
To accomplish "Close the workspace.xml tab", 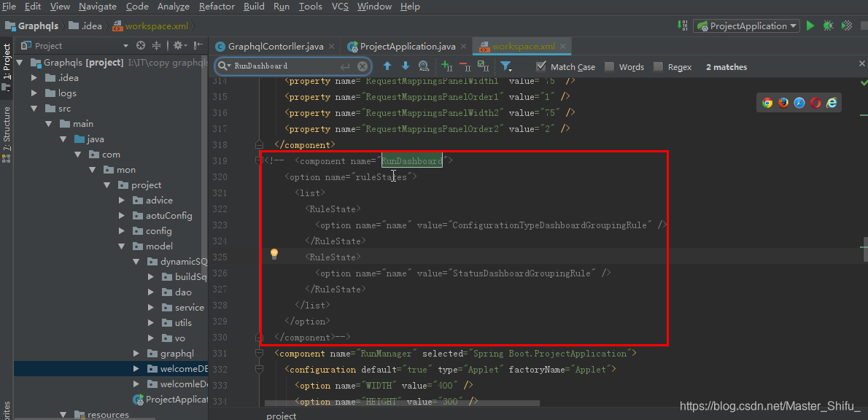I will click(x=562, y=47).
